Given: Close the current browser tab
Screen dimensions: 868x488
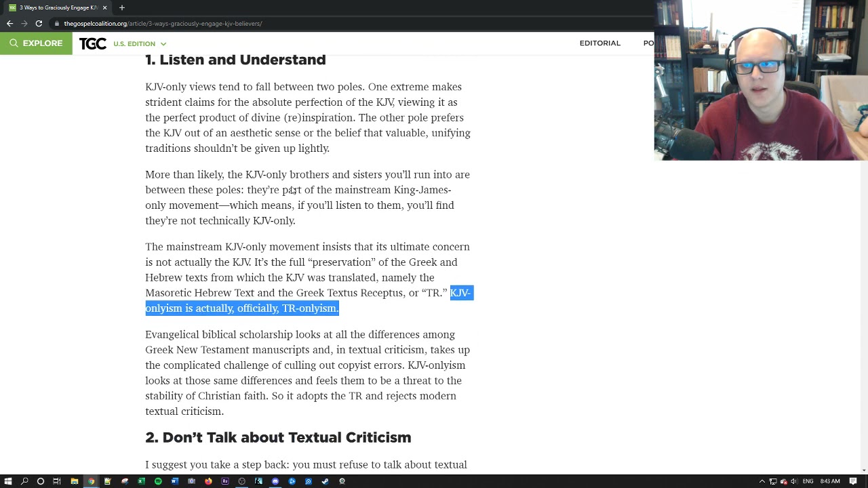Looking at the screenshot, I should (104, 7).
